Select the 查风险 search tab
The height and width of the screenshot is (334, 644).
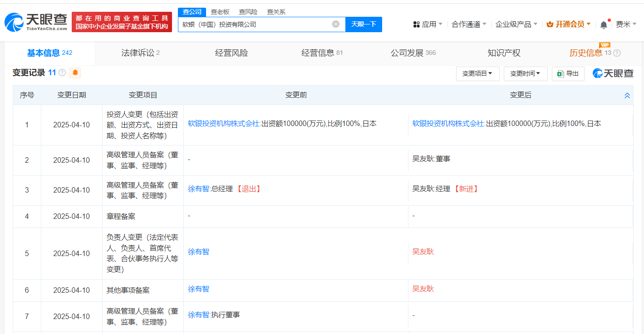point(248,12)
